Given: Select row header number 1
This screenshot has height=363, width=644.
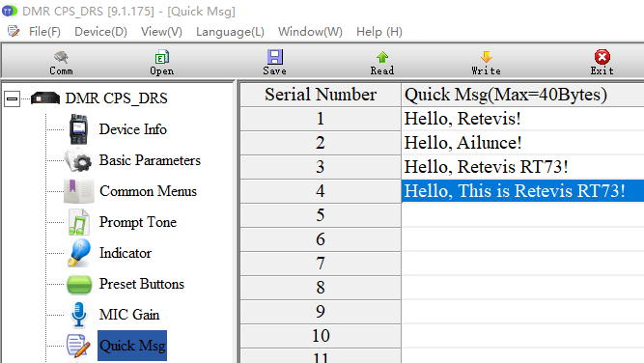Looking at the screenshot, I should 321,119.
